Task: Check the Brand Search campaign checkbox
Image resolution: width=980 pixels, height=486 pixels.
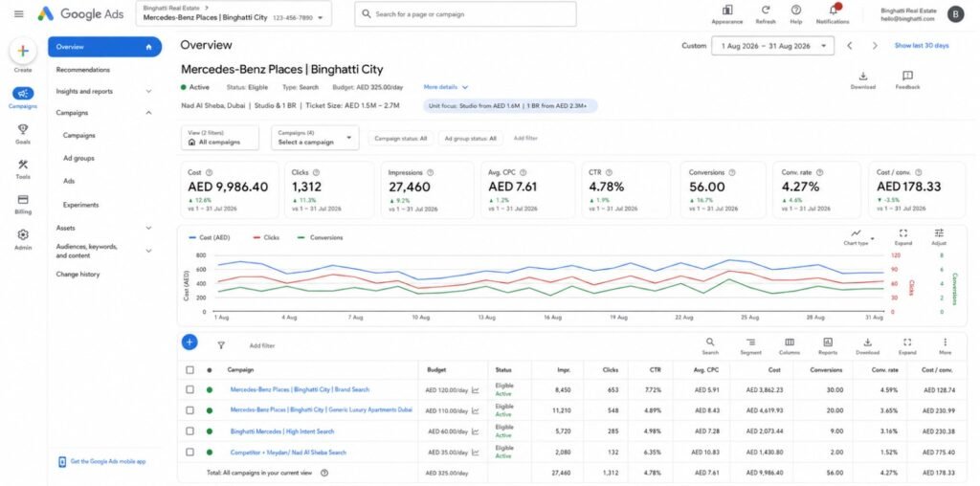Action: (x=190, y=389)
